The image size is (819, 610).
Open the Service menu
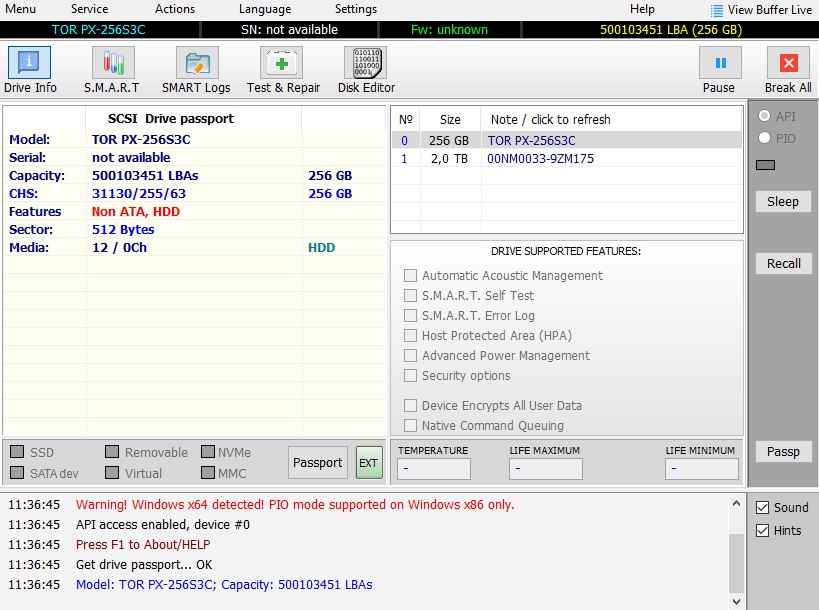(89, 9)
